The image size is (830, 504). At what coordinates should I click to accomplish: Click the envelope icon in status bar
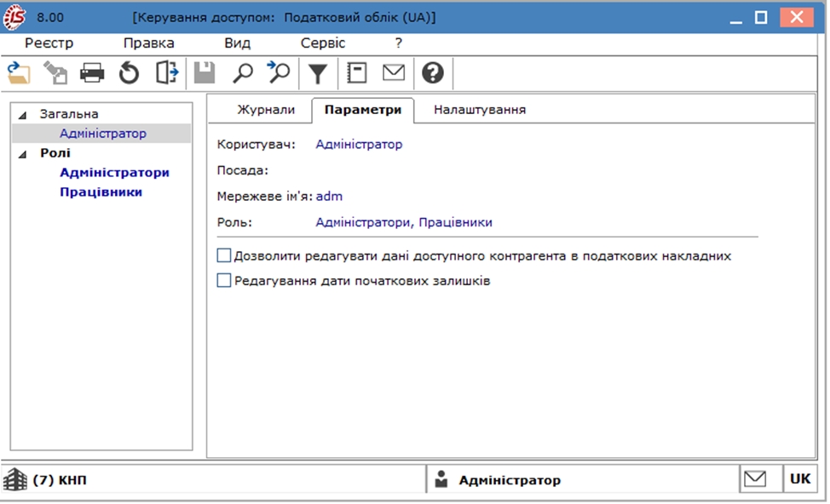(x=755, y=478)
